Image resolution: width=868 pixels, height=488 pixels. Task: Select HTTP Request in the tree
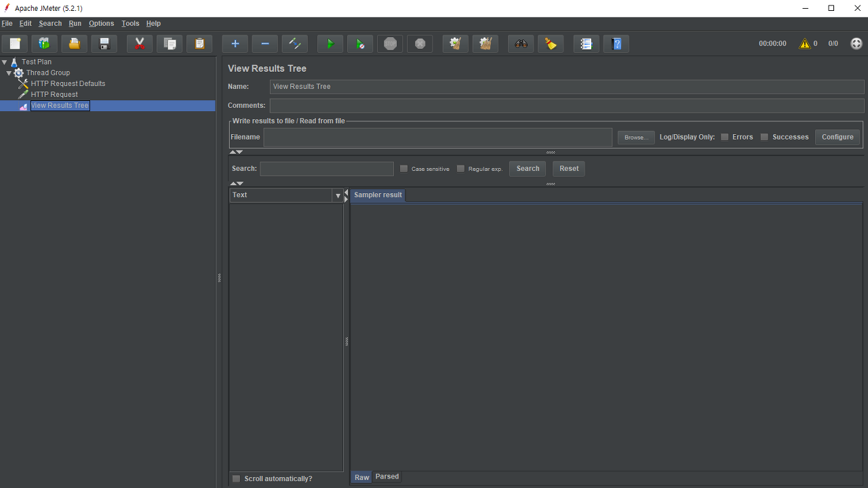(54, 94)
